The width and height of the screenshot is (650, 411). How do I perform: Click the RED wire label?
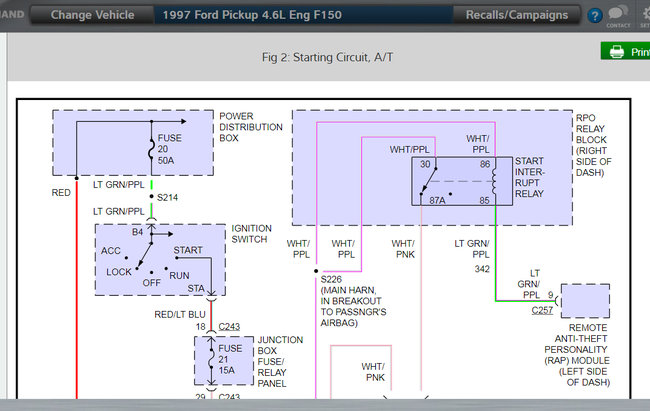click(x=61, y=193)
